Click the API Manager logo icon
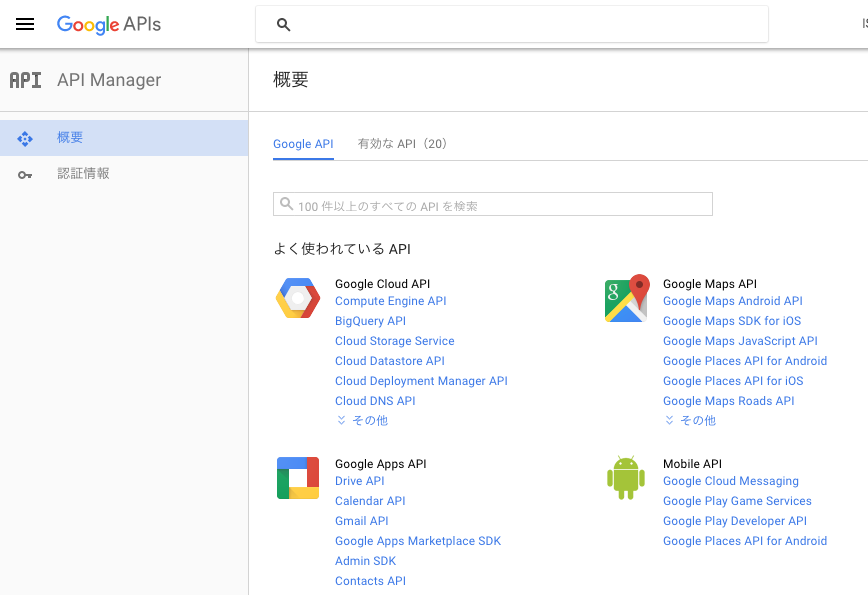This screenshot has width=868, height=595. point(25,80)
